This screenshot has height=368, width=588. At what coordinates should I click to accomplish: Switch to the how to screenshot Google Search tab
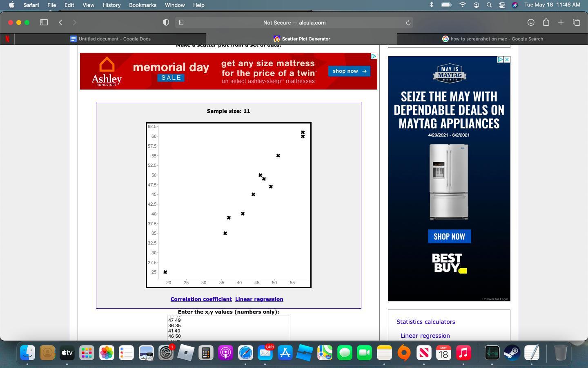pos(492,39)
